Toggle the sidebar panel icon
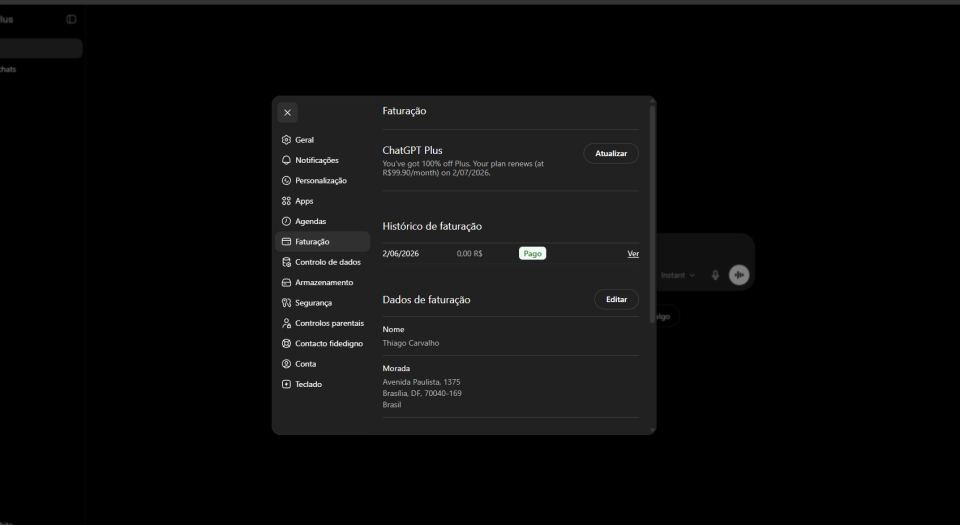This screenshot has height=525, width=960. pos(71,19)
